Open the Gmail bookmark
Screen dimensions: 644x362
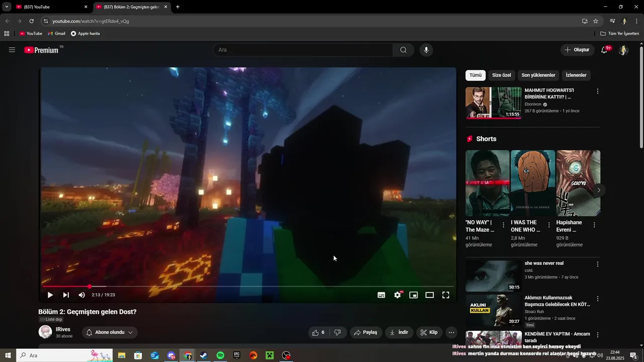pos(56,34)
